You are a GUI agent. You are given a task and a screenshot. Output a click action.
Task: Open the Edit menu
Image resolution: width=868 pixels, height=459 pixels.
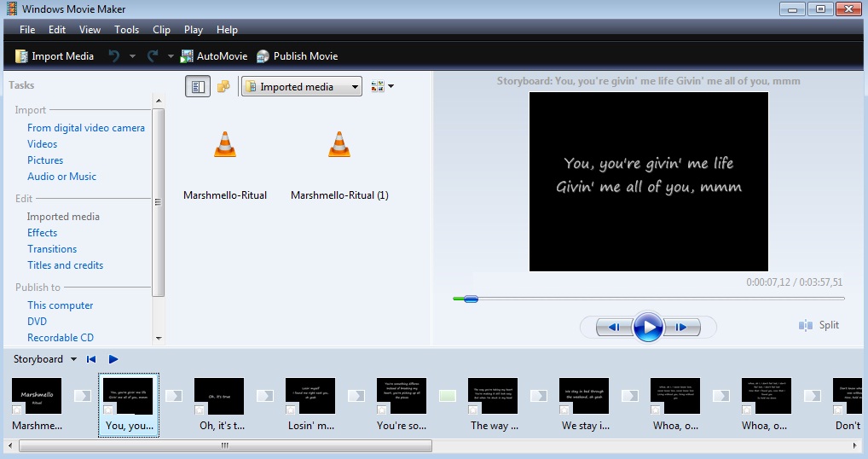pos(57,30)
